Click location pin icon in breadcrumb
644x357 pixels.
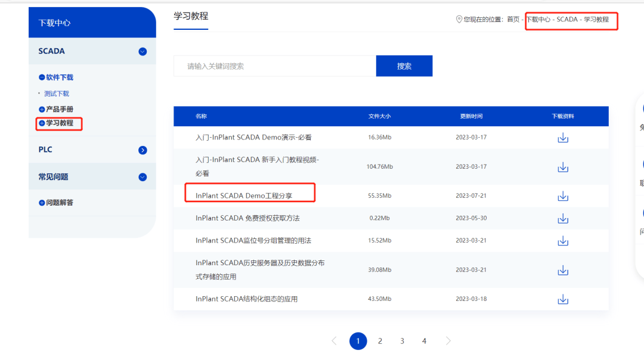[459, 19]
